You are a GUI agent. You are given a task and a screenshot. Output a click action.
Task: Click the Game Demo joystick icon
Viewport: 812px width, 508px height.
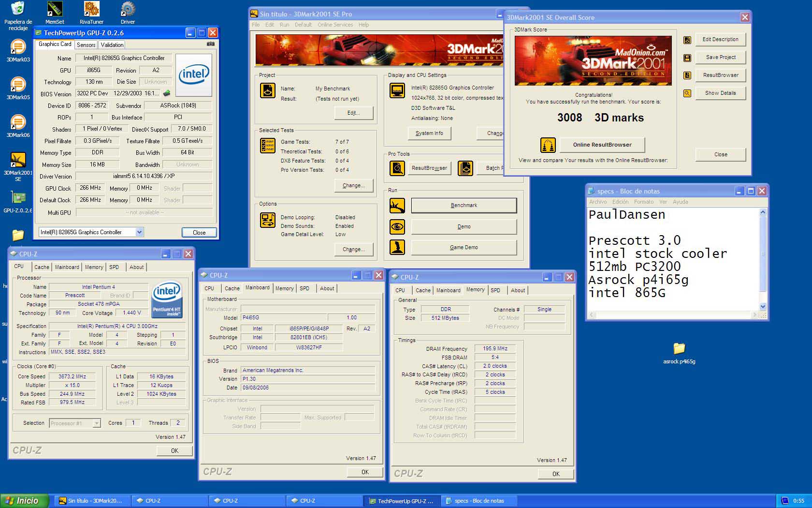(397, 247)
